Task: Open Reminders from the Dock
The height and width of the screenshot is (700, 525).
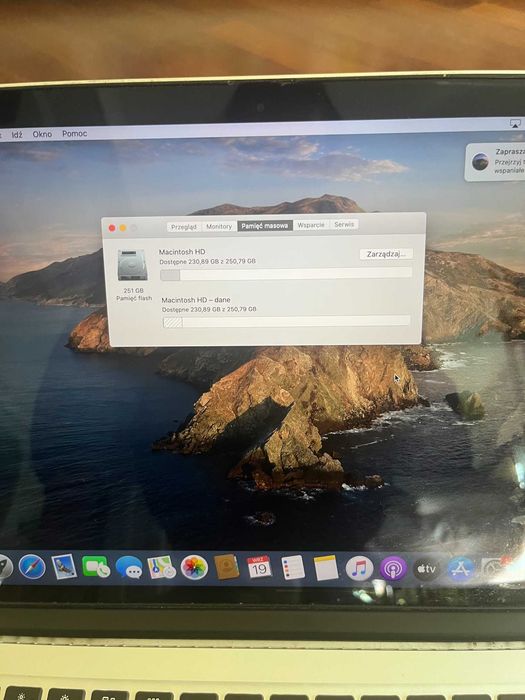Action: (x=293, y=567)
